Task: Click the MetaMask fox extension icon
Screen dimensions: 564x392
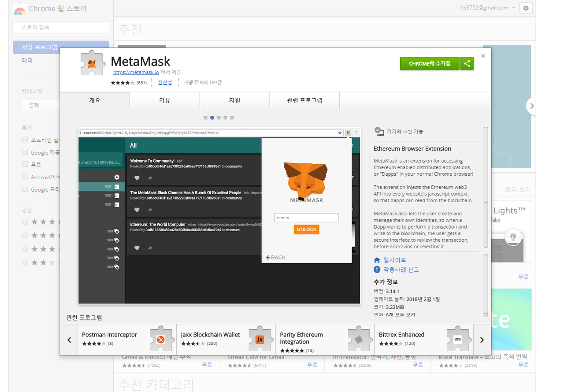Action: tap(92, 65)
